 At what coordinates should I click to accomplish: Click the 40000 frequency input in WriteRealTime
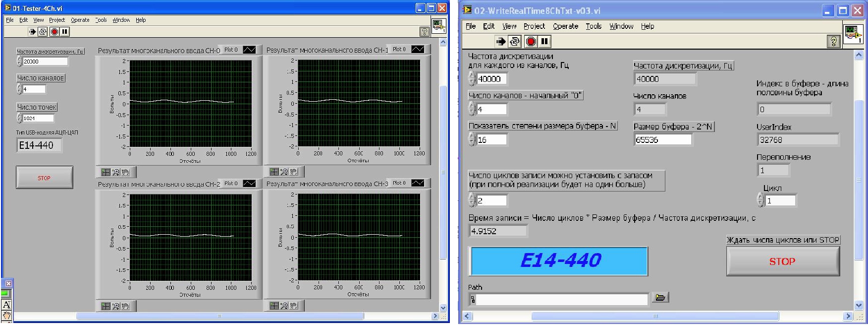coord(491,79)
